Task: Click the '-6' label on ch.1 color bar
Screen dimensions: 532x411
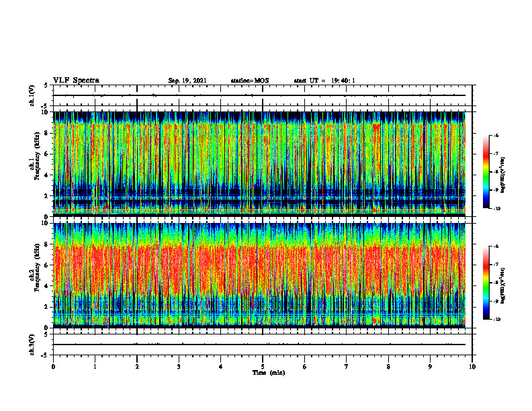Action: point(496,135)
